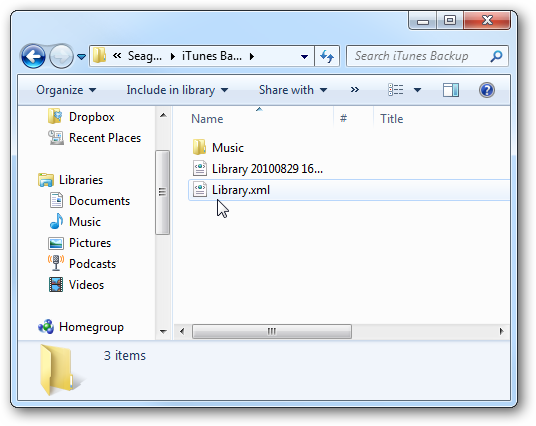Open Include in library dropdown
Viewport: 536px width, 426px height.
177,90
